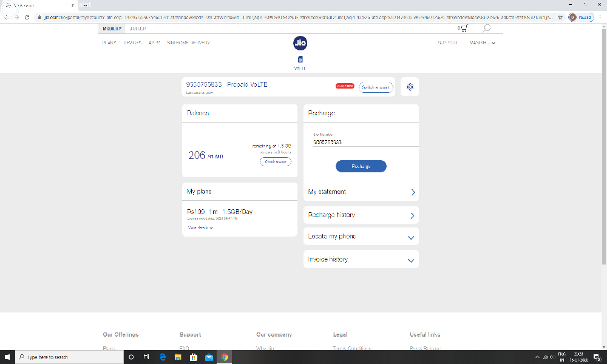
Task: Click the Check usage button
Action: [x=275, y=161]
